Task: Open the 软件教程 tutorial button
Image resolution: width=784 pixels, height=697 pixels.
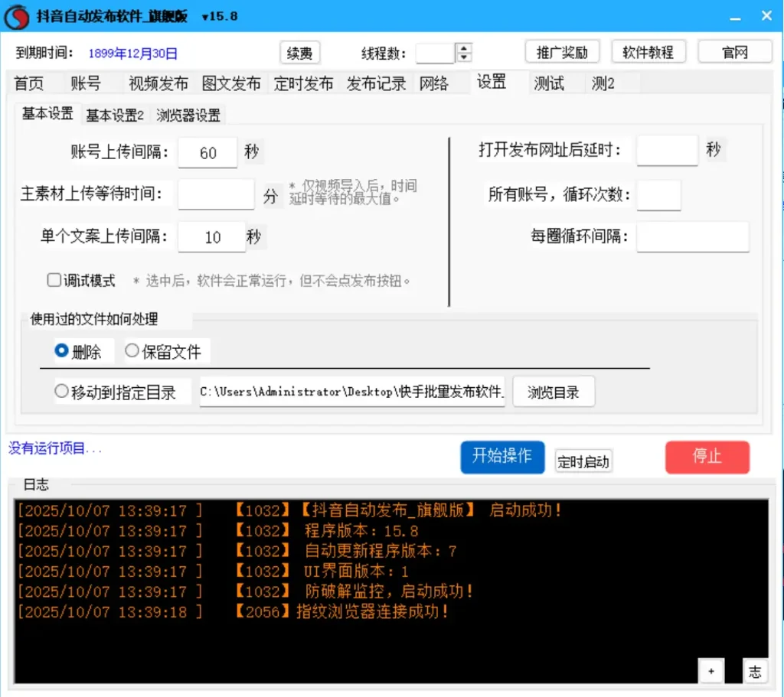Action: point(648,52)
